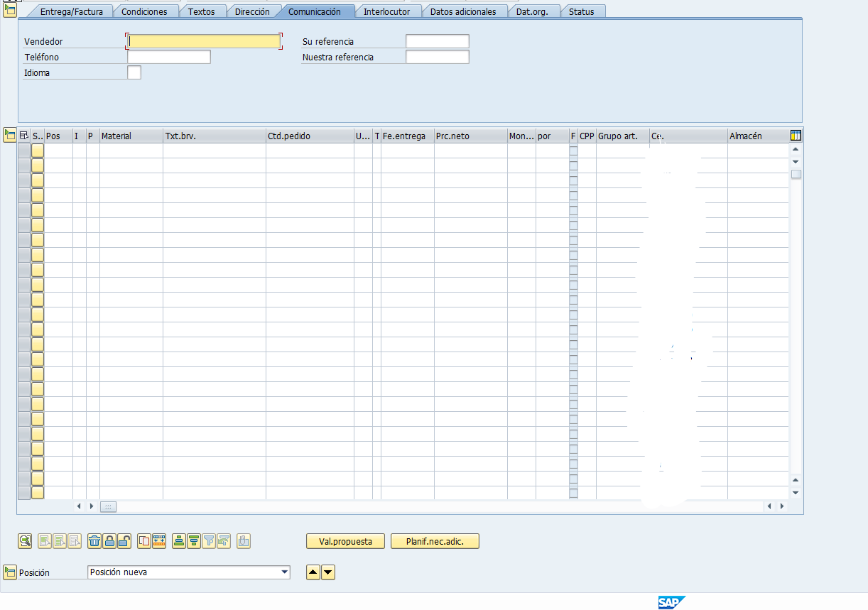Click the Ctd.pedido column header
This screenshot has width=868, height=610.
point(310,136)
